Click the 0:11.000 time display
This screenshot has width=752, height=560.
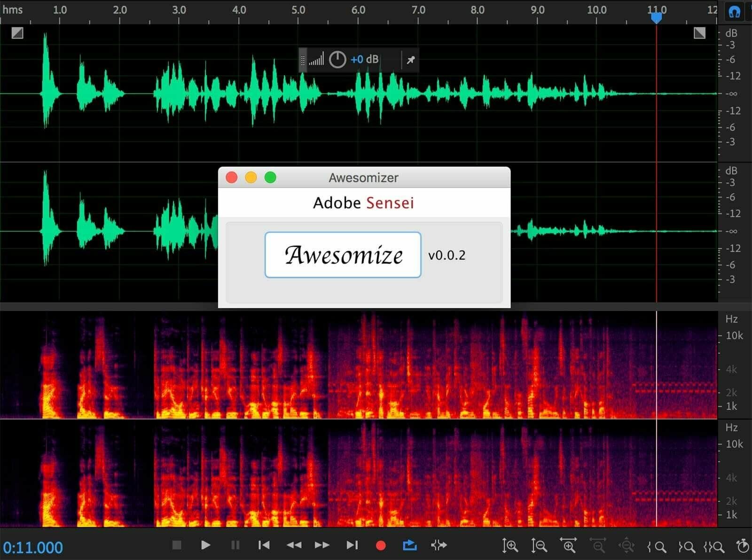click(x=33, y=547)
